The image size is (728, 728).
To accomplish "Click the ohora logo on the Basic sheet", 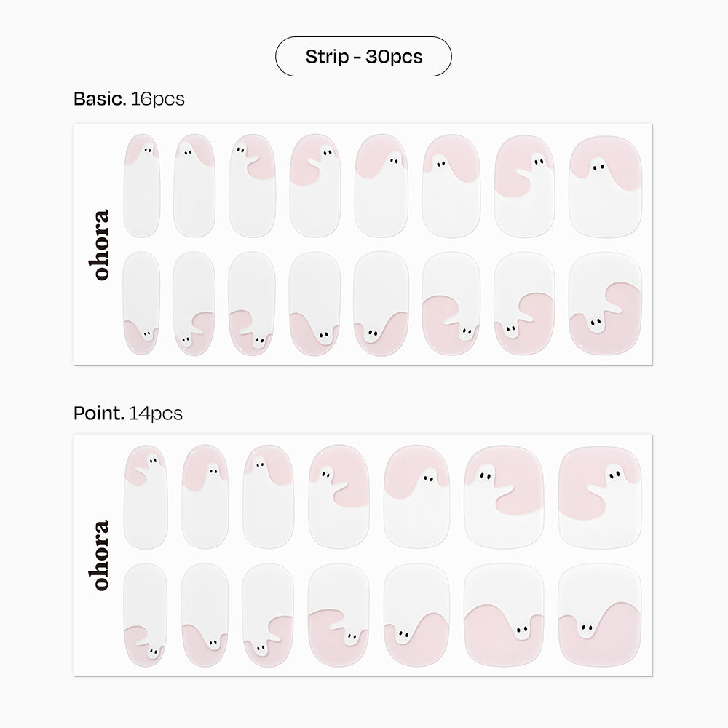I will [x=101, y=245].
